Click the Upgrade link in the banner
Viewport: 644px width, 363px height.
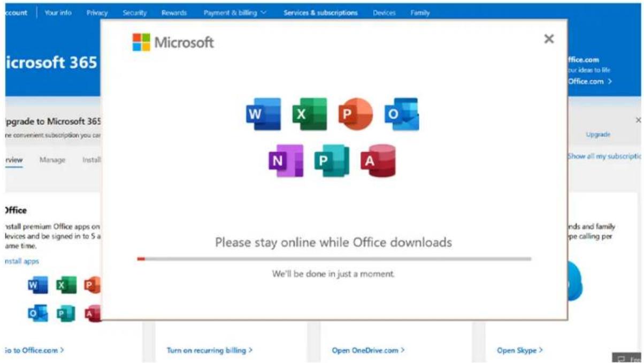point(598,134)
